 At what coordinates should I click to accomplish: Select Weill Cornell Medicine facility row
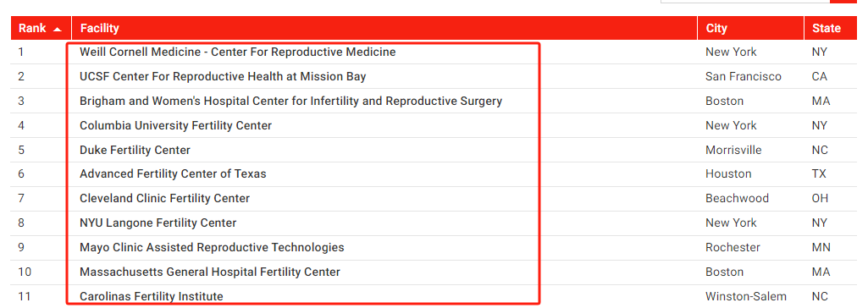(237, 52)
